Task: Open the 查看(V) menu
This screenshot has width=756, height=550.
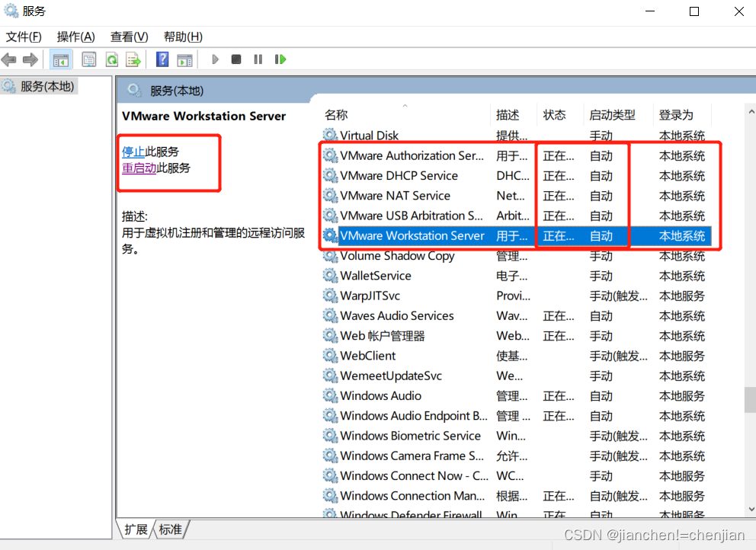Action: (130, 37)
